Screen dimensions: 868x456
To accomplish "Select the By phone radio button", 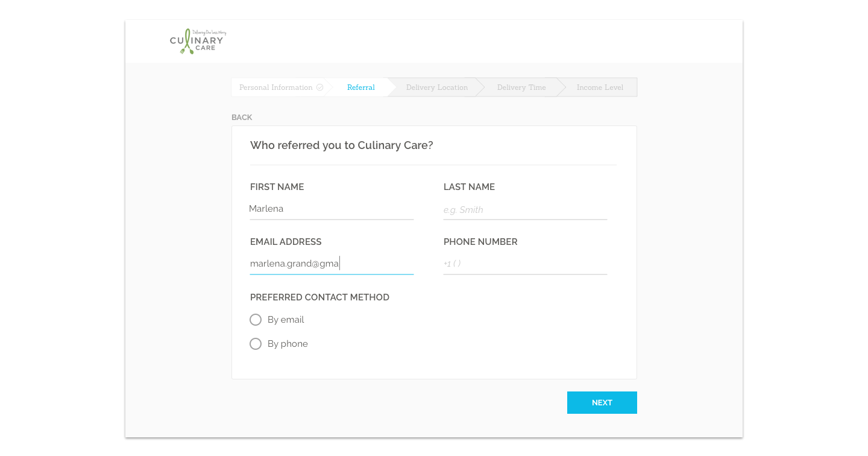I will (256, 344).
